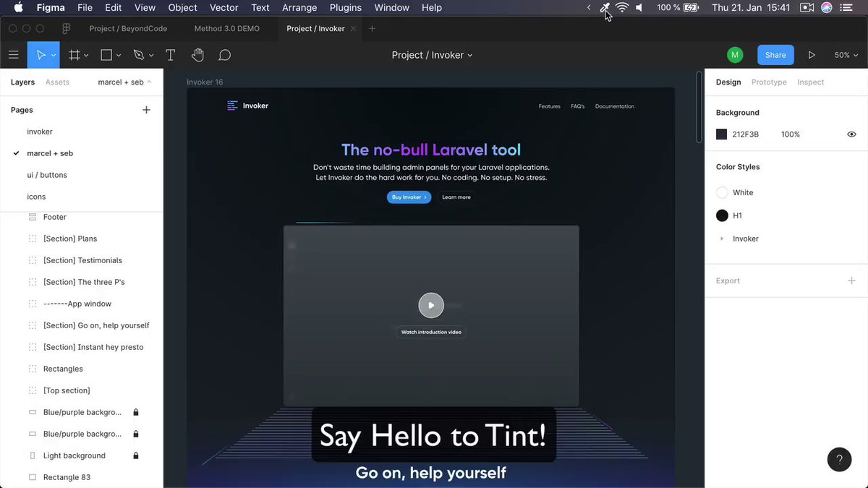Select the Frame tool
868x488 pixels.
[74, 55]
